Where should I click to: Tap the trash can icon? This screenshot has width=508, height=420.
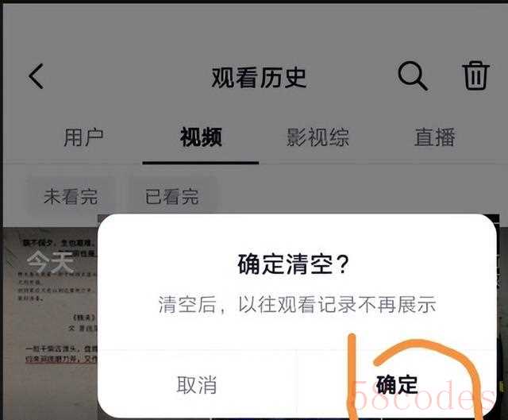[x=475, y=75]
